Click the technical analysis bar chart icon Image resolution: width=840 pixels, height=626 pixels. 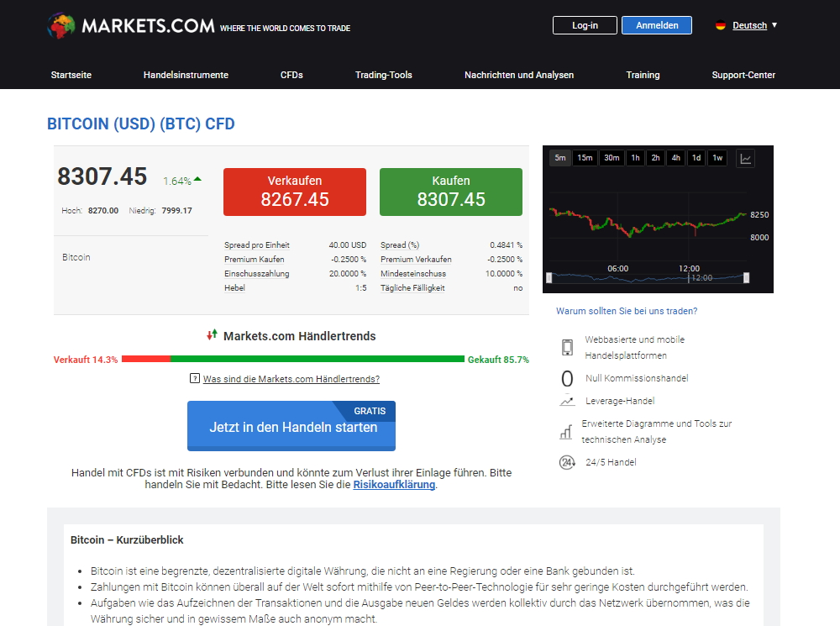566,431
